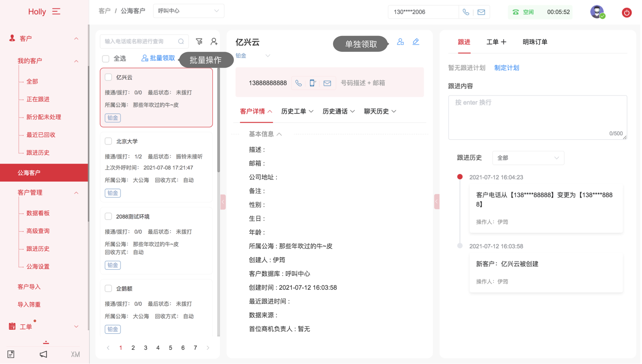The width and height of the screenshot is (642, 364).
Task: Click the mobile device icon next to 13888888888
Action: pos(312,83)
